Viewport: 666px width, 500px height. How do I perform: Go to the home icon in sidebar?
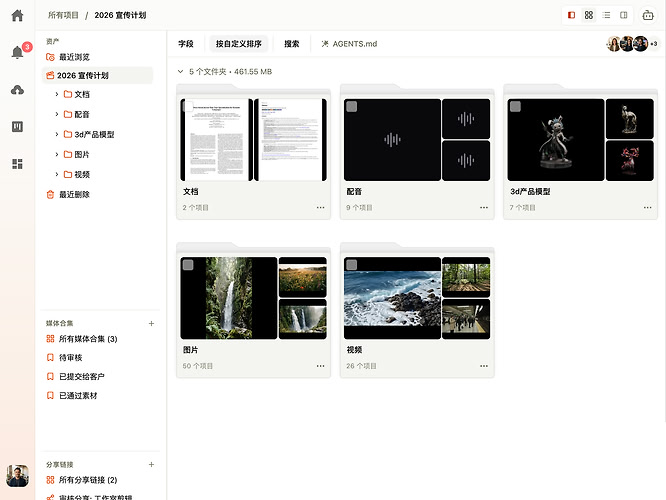tap(17, 16)
